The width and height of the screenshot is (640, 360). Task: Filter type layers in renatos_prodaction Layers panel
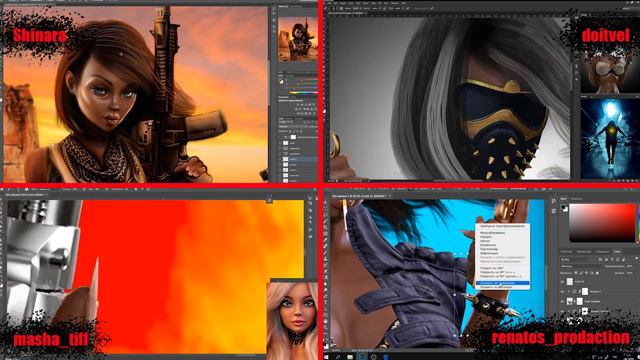tap(612, 260)
